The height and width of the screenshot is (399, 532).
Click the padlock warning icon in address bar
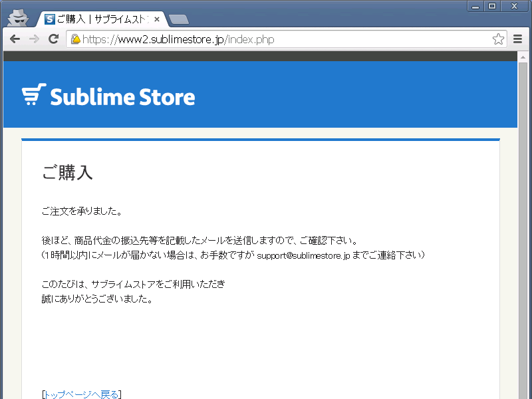tap(75, 39)
